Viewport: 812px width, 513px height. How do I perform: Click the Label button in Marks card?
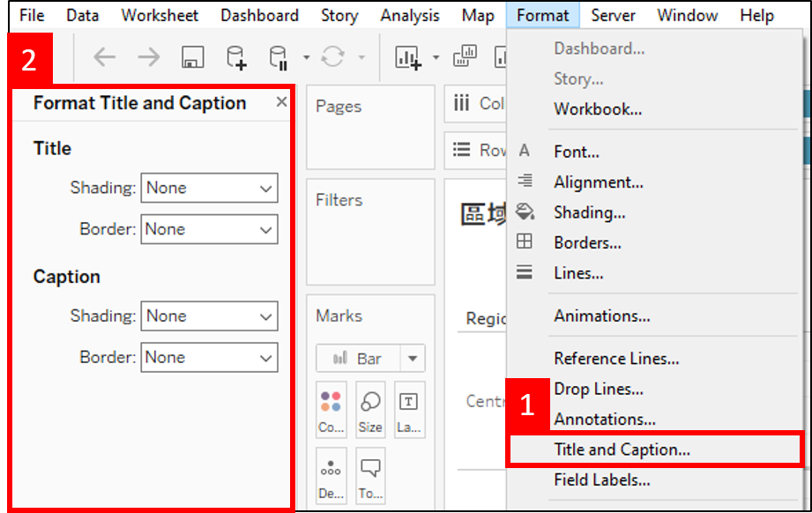[x=409, y=410]
